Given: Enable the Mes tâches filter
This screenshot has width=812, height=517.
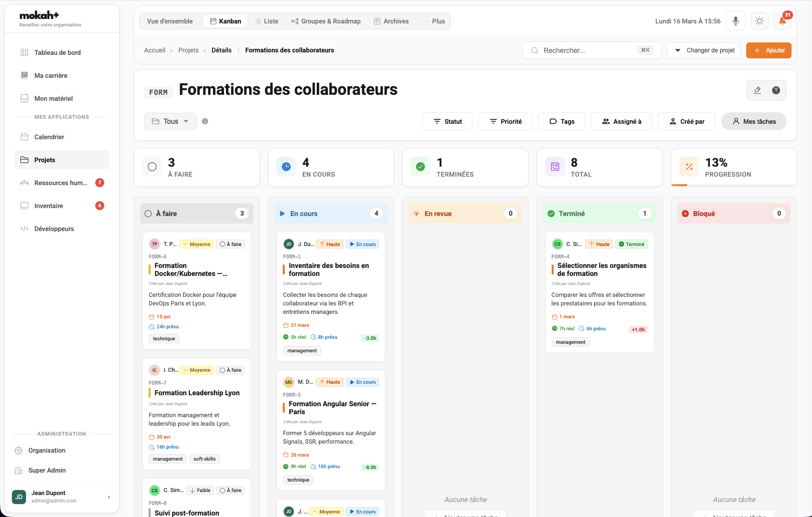Looking at the screenshot, I should click(754, 121).
